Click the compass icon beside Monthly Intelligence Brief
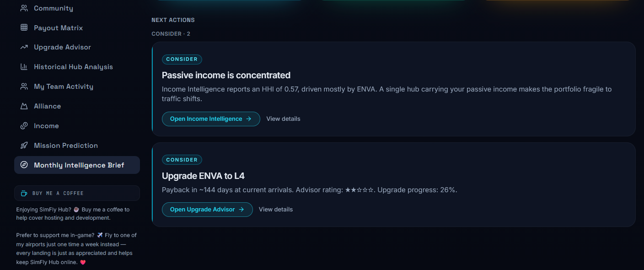This screenshot has width=644, height=270. [24, 165]
